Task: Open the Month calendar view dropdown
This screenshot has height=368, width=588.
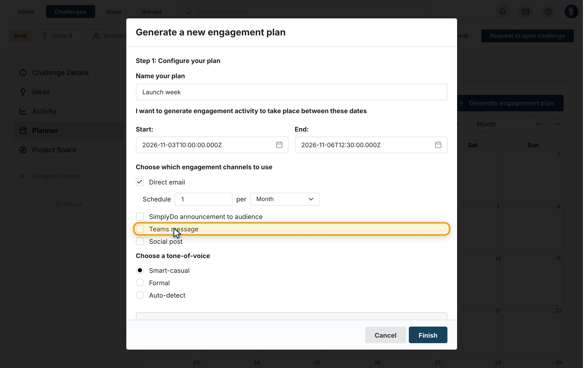Action: point(508,124)
